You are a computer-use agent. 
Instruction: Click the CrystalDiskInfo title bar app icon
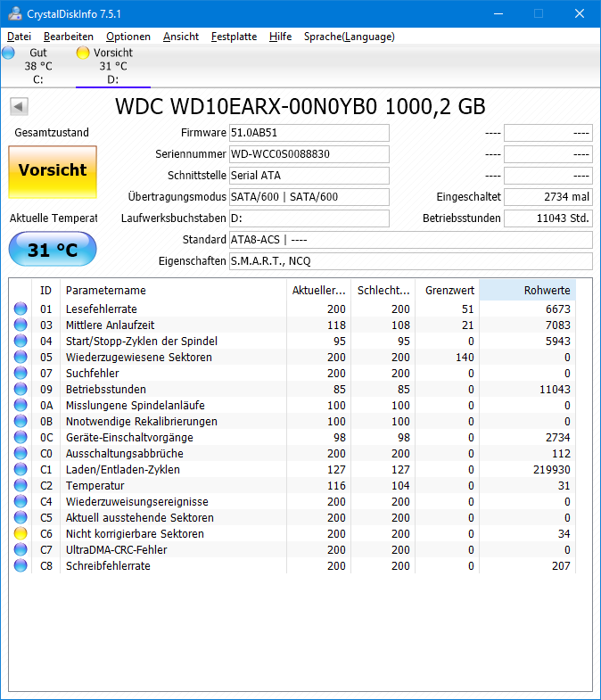[x=15, y=14]
